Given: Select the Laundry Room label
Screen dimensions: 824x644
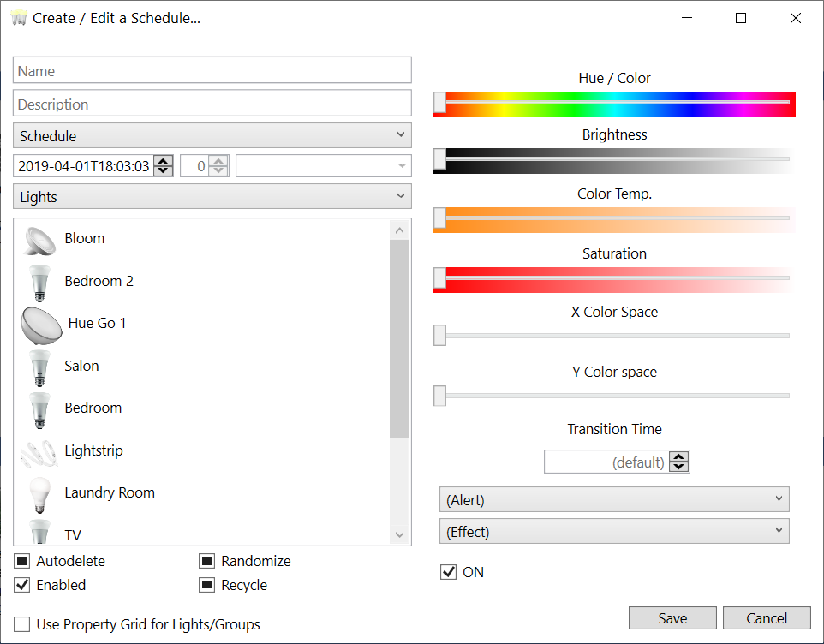Looking at the screenshot, I should tap(110, 492).
